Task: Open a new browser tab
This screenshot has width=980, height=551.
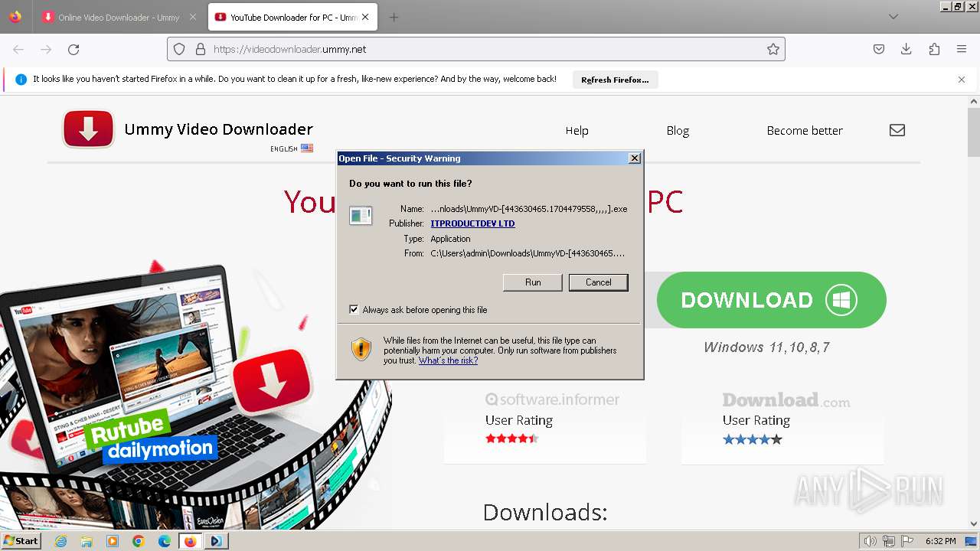Action: pos(394,18)
